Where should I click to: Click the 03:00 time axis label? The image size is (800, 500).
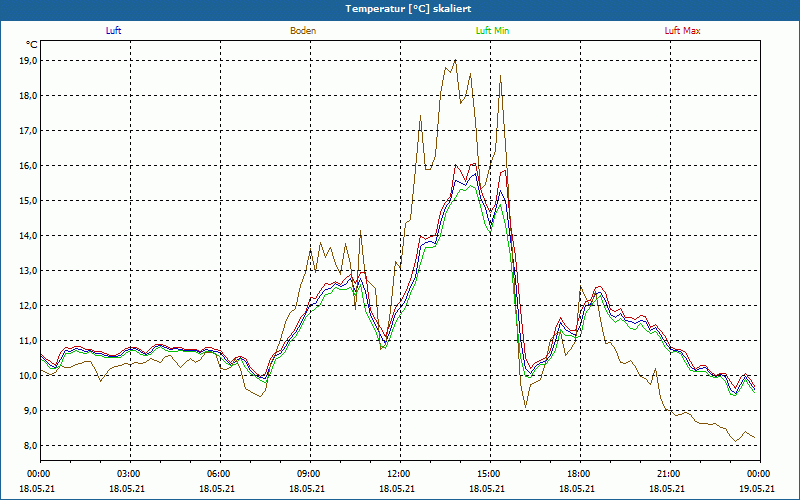tap(130, 474)
